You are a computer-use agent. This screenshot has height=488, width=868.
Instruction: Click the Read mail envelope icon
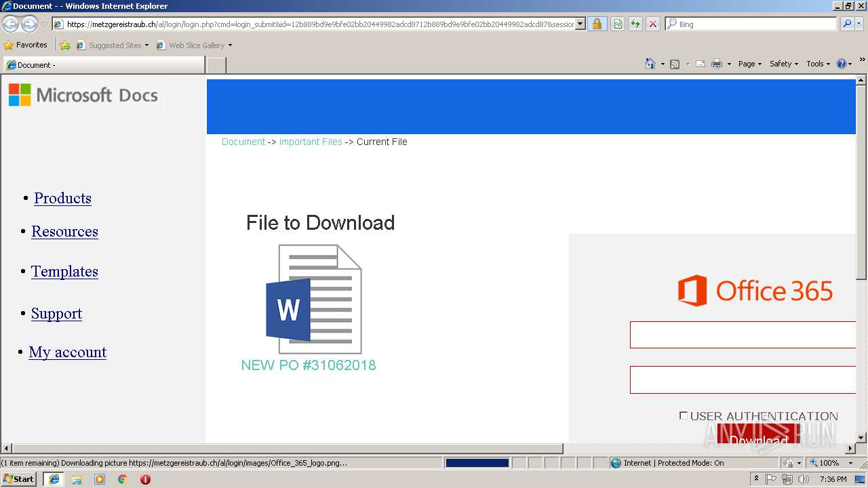click(x=701, y=64)
